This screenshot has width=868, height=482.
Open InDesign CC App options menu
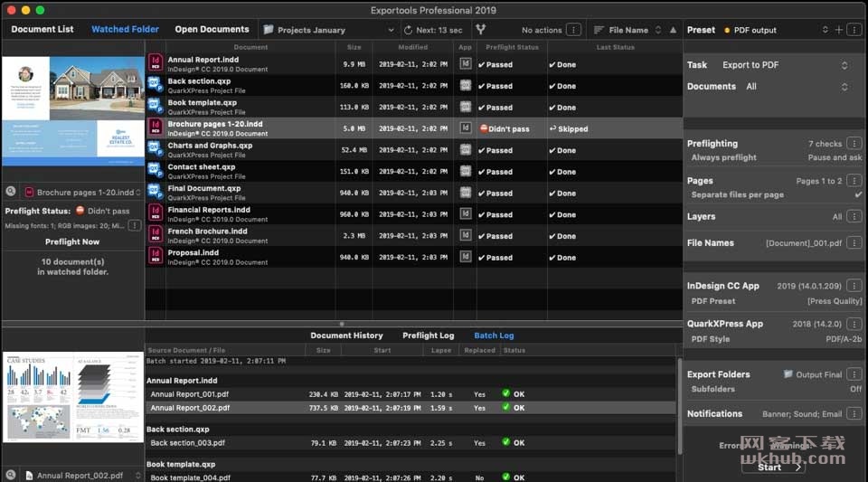point(854,286)
